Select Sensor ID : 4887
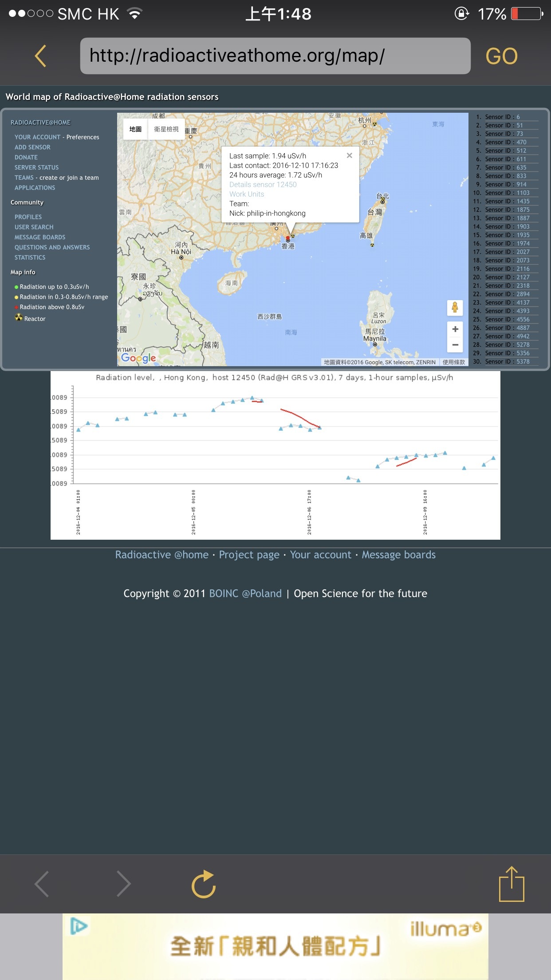 [507, 328]
